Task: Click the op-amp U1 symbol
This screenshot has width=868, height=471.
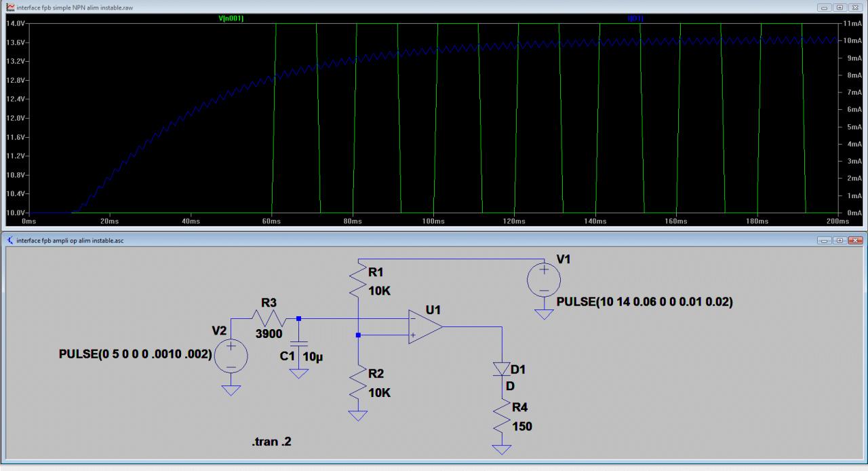Action: [425, 326]
